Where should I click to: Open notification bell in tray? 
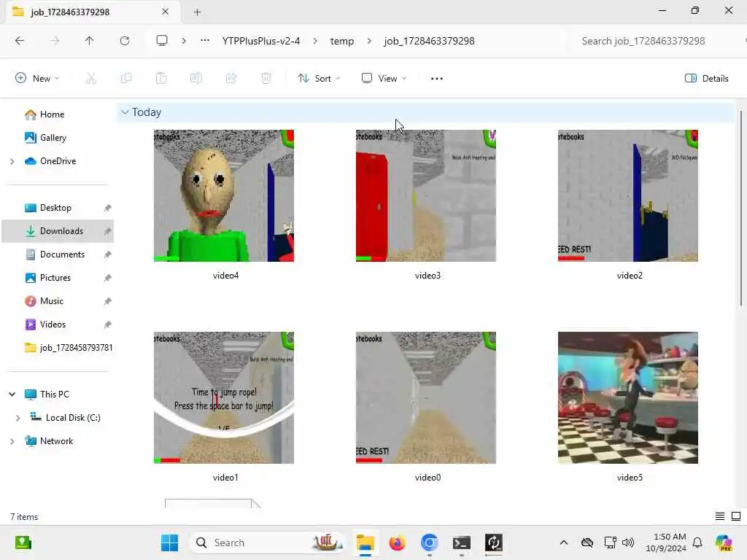[x=697, y=542]
